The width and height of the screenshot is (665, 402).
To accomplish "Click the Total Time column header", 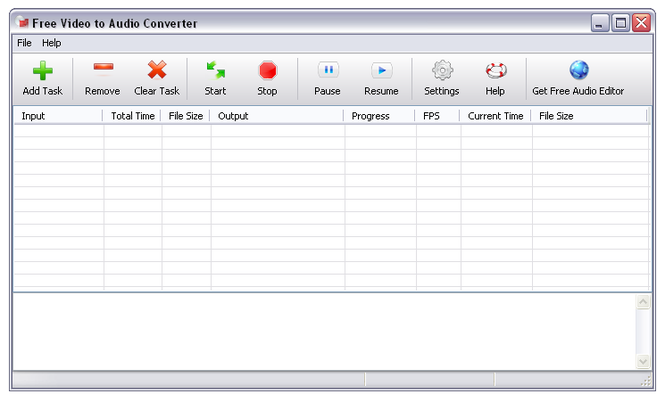I will (132, 116).
